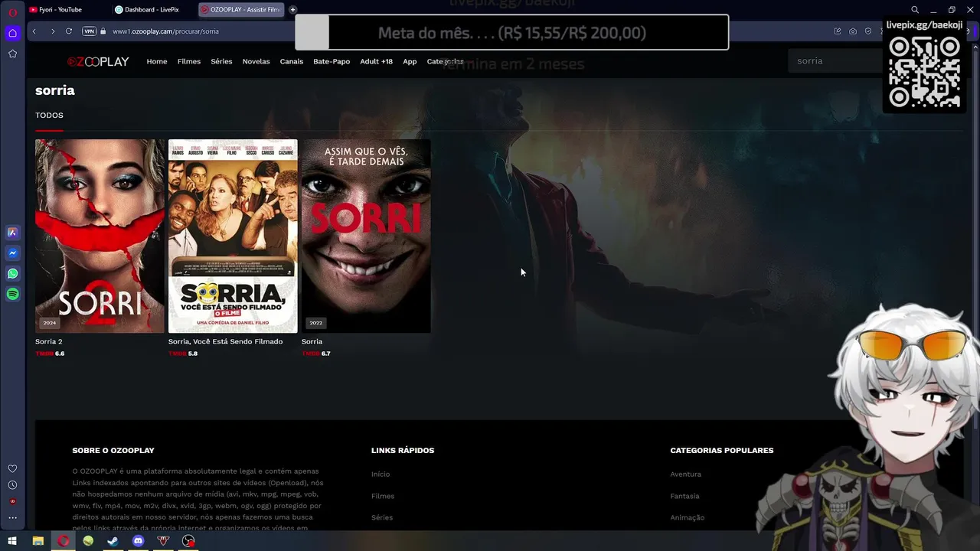The image size is (980, 551).
Task: Open the Bate-Papo nav item
Action: pos(332,61)
